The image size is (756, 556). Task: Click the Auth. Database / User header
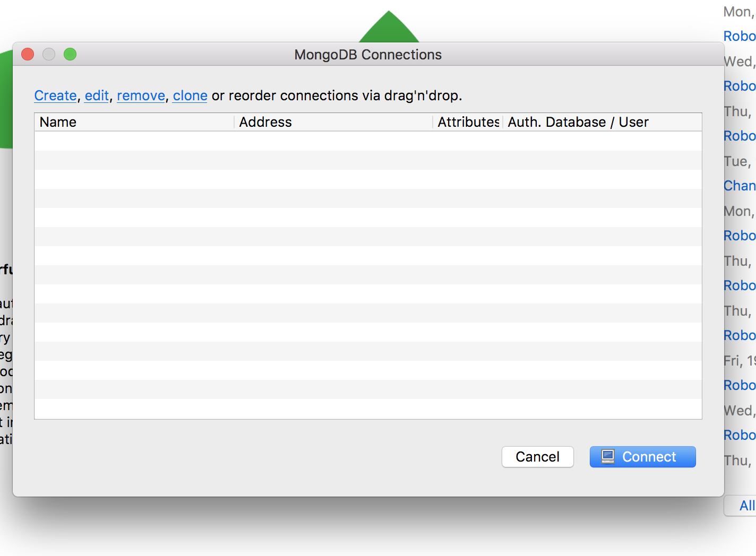(x=578, y=122)
